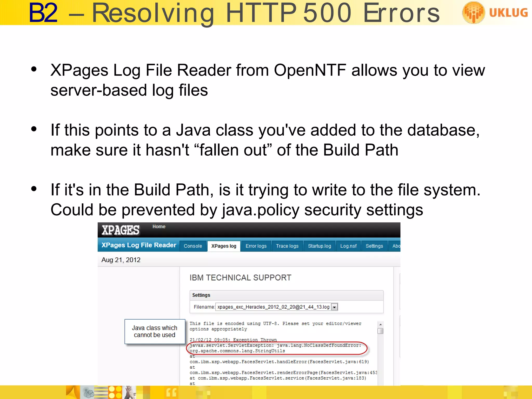Click the XPAGES logo

[x=121, y=230]
